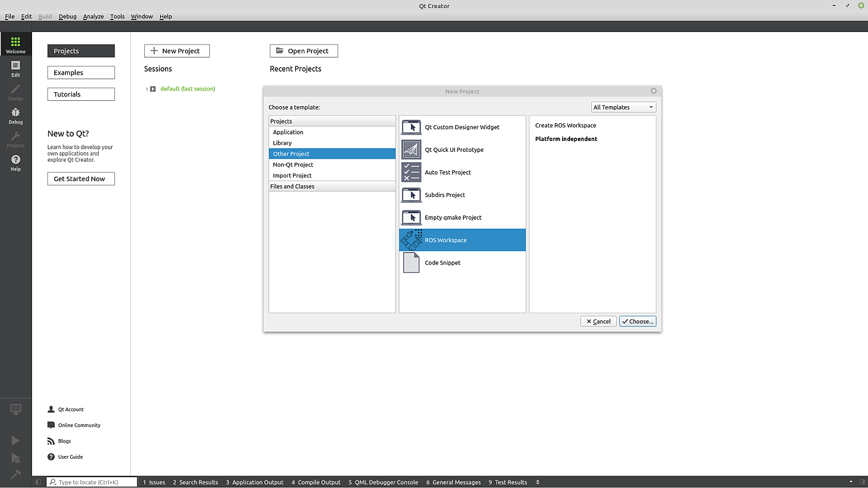This screenshot has width=868, height=488.
Task: Select the Non-Qt Project category
Action: tap(293, 165)
